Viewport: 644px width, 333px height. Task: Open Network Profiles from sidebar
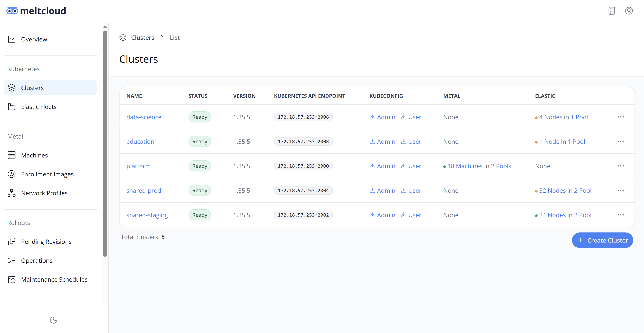(50, 193)
